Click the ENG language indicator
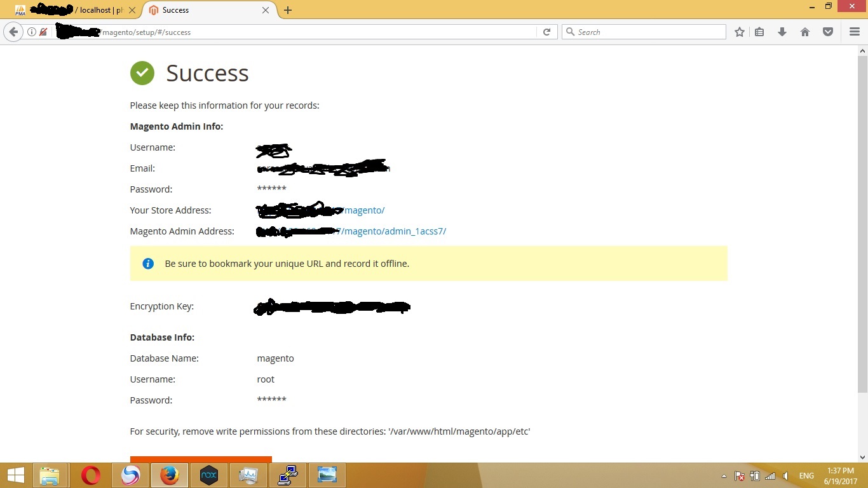The height and width of the screenshot is (488, 868). coord(806,476)
